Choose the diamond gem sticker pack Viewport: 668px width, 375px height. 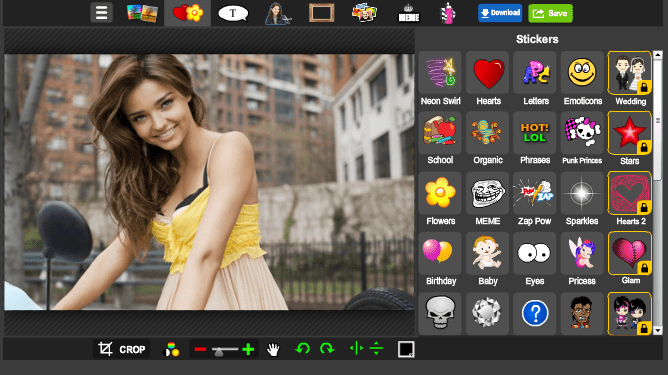488,314
